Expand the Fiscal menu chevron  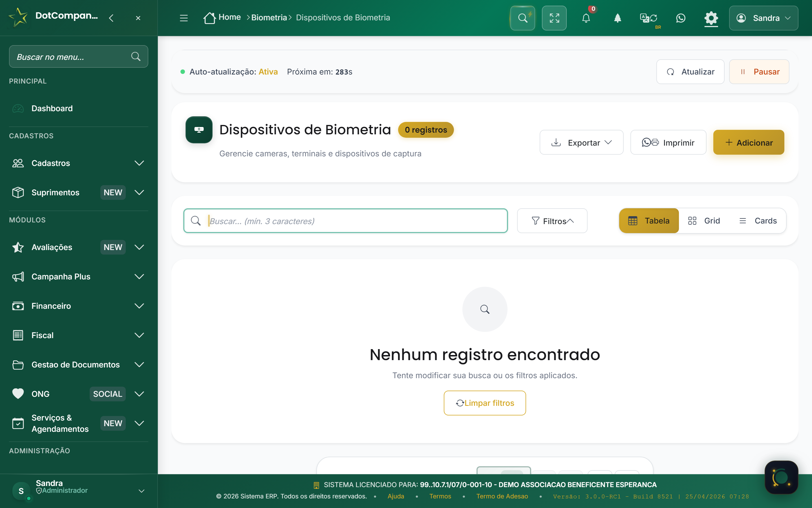pyautogui.click(x=139, y=335)
